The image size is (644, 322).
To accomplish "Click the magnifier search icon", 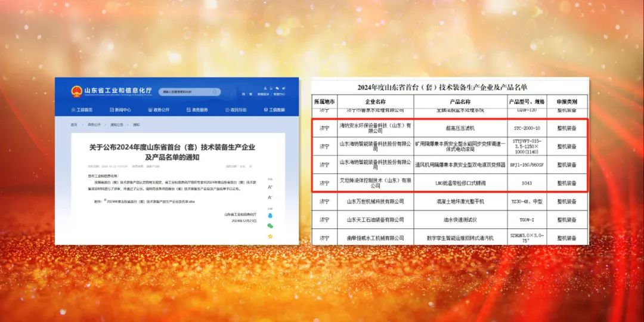I will [x=213, y=92].
